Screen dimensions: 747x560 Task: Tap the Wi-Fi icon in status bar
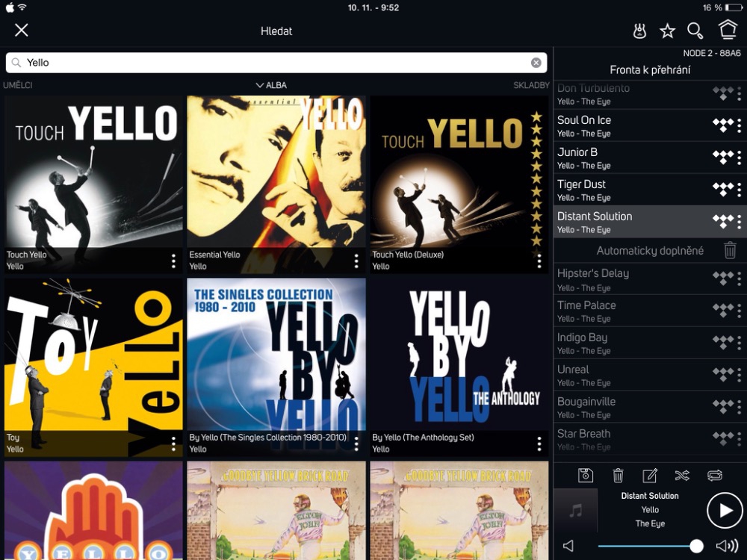click(x=22, y=7)
